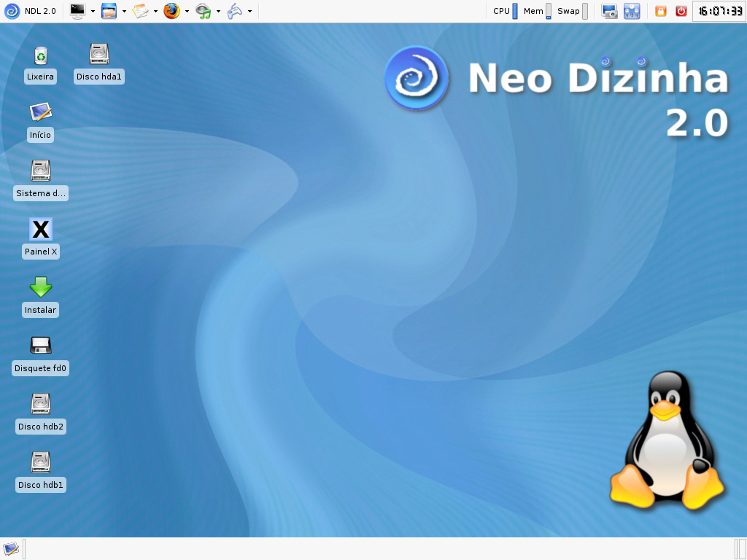Screen dimensions: 747x560
Task: Shut down using the red power icon
Action: tap(683, 10)
